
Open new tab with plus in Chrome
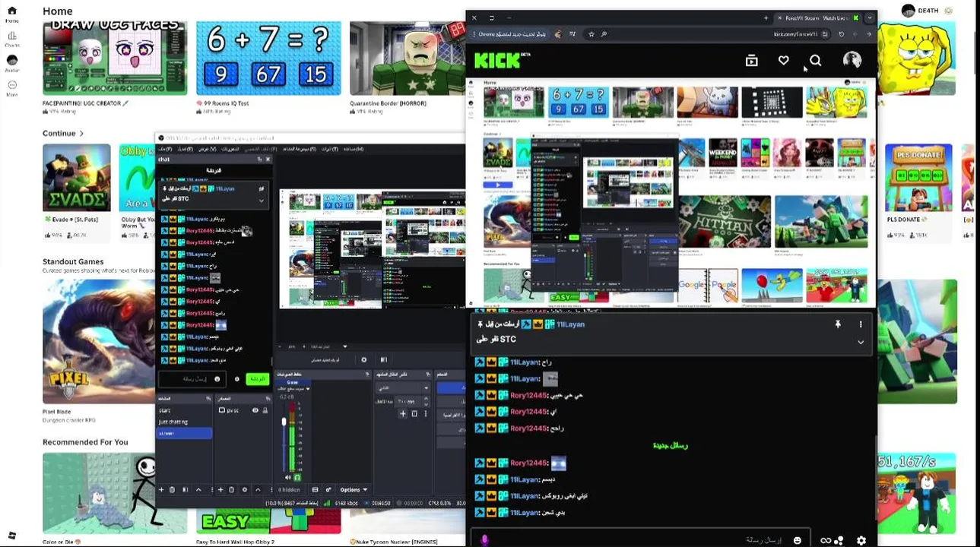click(766, 17)
